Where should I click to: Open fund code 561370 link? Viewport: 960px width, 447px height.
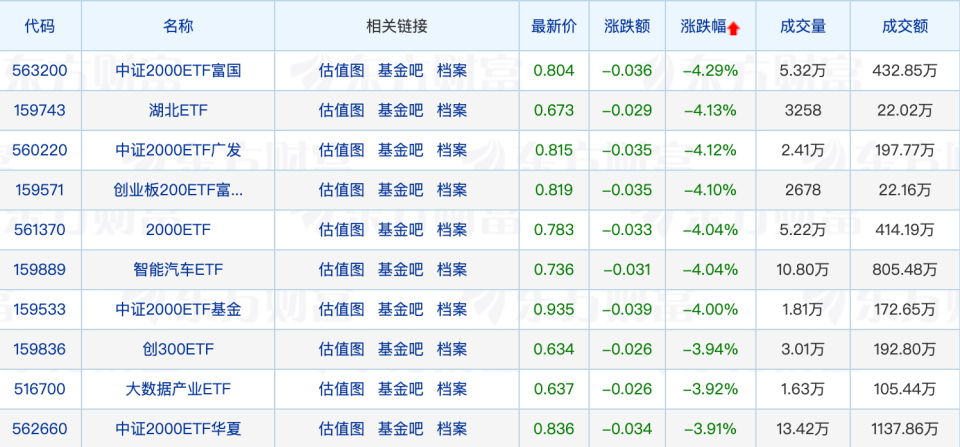(40, 230)
